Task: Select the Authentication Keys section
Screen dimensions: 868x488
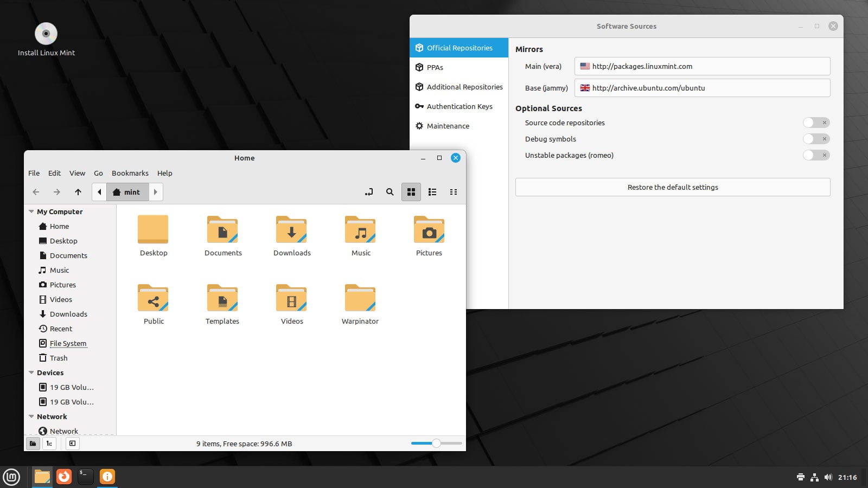Action: tap(459, 106)
